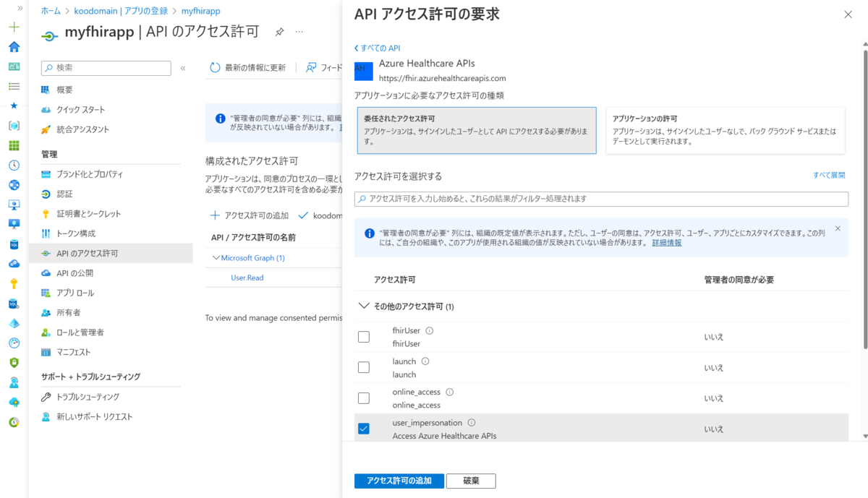
Task: Open Recent clock icon in sidebar
Action: click(x=14, y=165)
